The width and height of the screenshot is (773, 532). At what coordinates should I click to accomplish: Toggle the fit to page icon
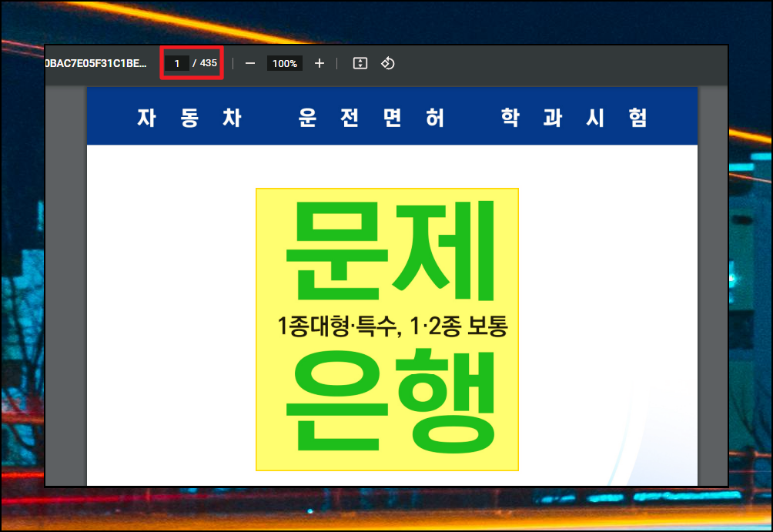[x=360, y=64]
